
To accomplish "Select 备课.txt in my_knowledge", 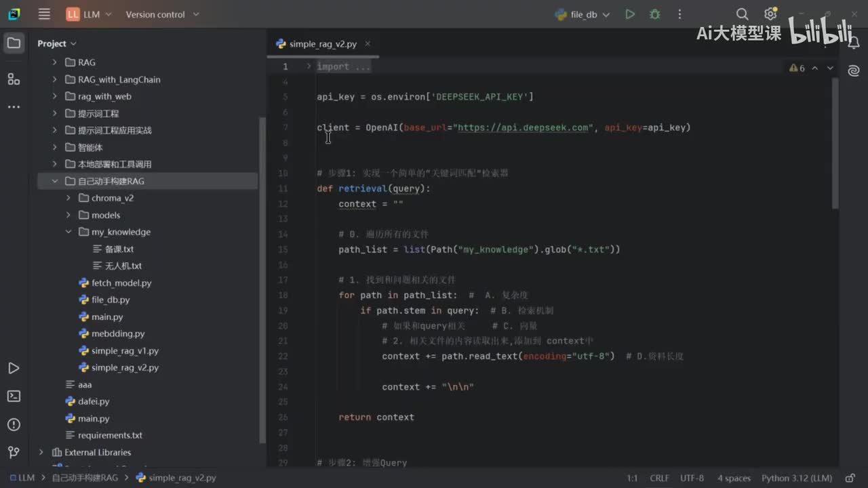I will [x=119, y=249].
